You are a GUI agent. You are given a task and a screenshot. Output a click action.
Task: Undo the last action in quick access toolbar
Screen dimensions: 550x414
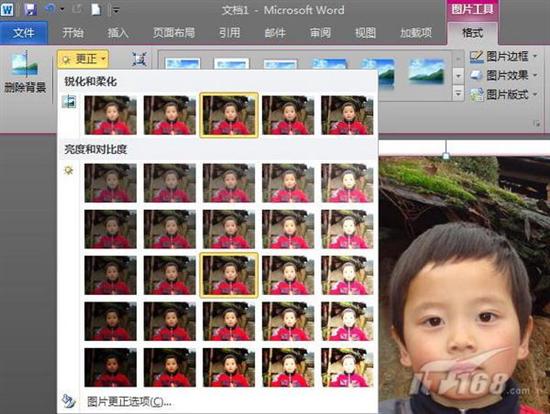[x=50, y=9]
